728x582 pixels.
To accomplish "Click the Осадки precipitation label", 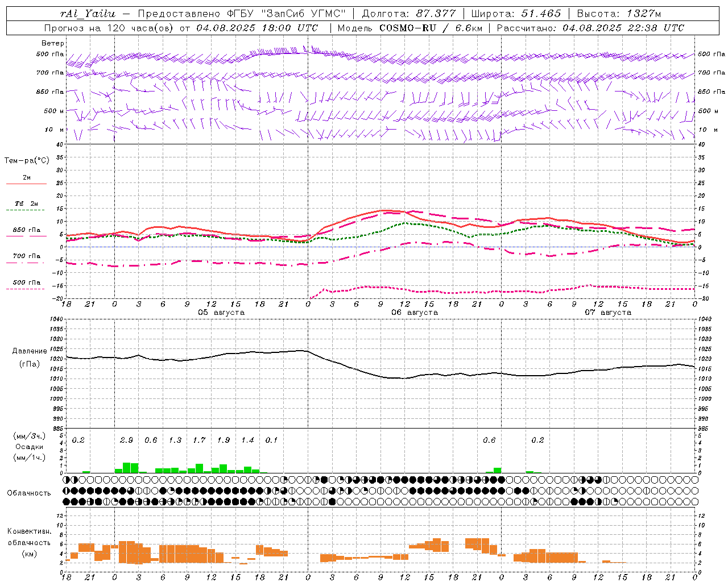I will (29, 447).
